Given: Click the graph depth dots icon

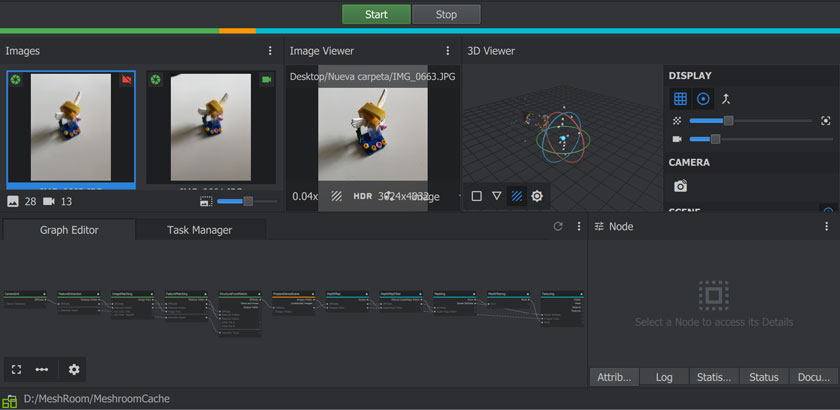Looking at the screenshot, I should (42, 369).
